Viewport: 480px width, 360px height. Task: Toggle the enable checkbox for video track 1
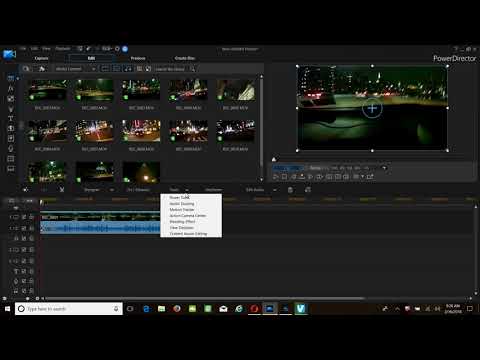click(24, 217)
